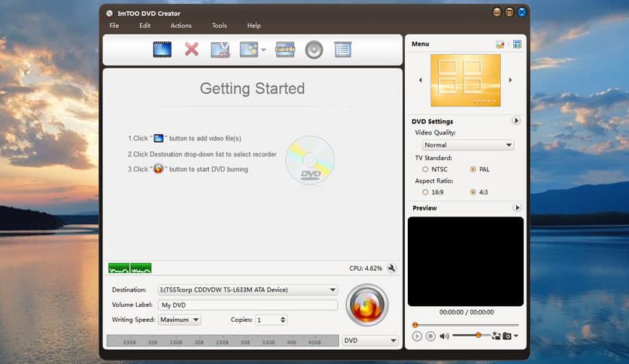Open the Edit menu
Image resolution: width=629 pixels, height=364 pixels.
click(144, 26)
